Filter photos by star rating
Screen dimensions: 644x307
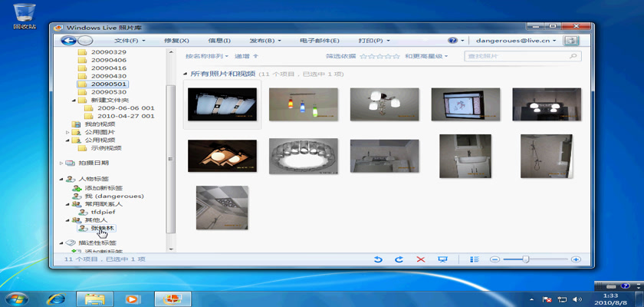[x=379, y=56]
